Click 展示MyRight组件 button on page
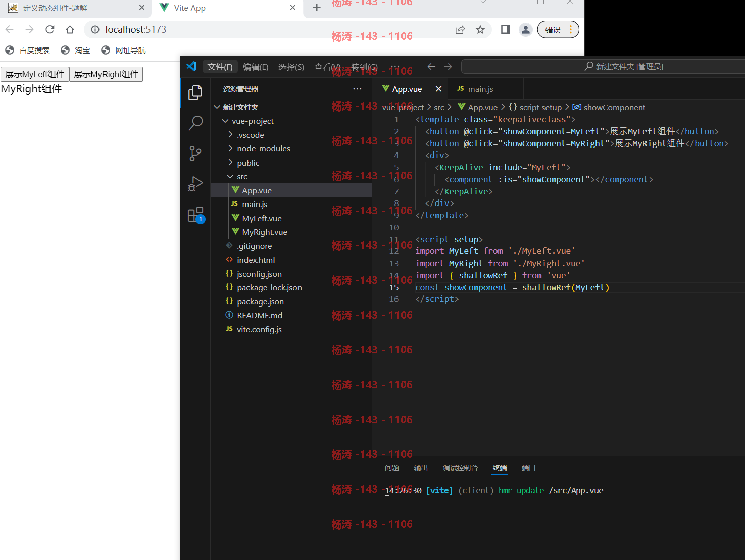The height and width of the screenshot is (560, 745). tap(106, 74)
